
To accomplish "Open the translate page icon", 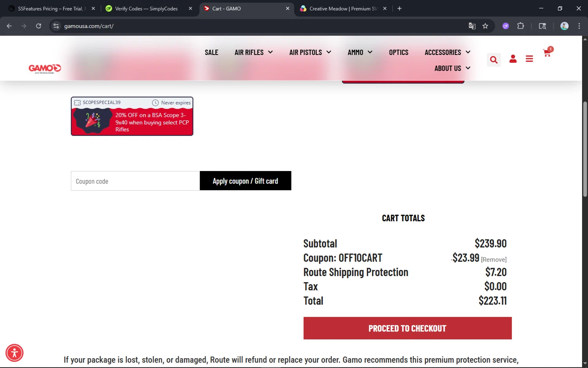I will coord(472,26).
